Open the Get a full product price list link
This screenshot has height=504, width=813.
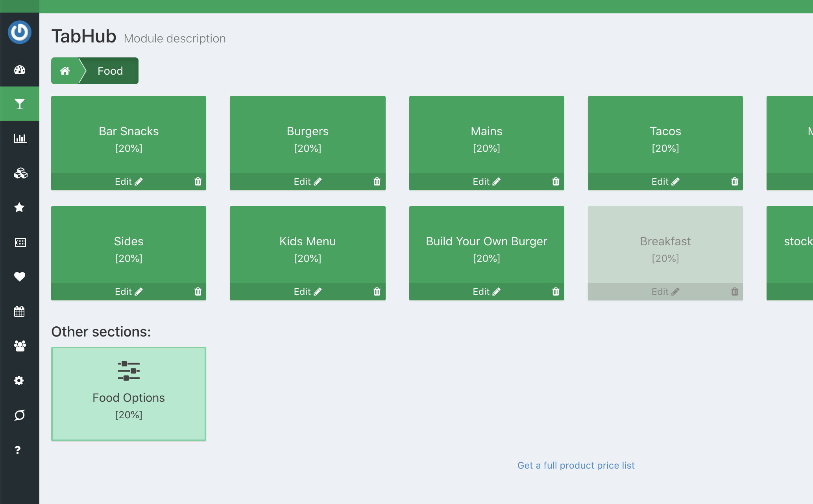pyautogui.click(x=576, y=465)
